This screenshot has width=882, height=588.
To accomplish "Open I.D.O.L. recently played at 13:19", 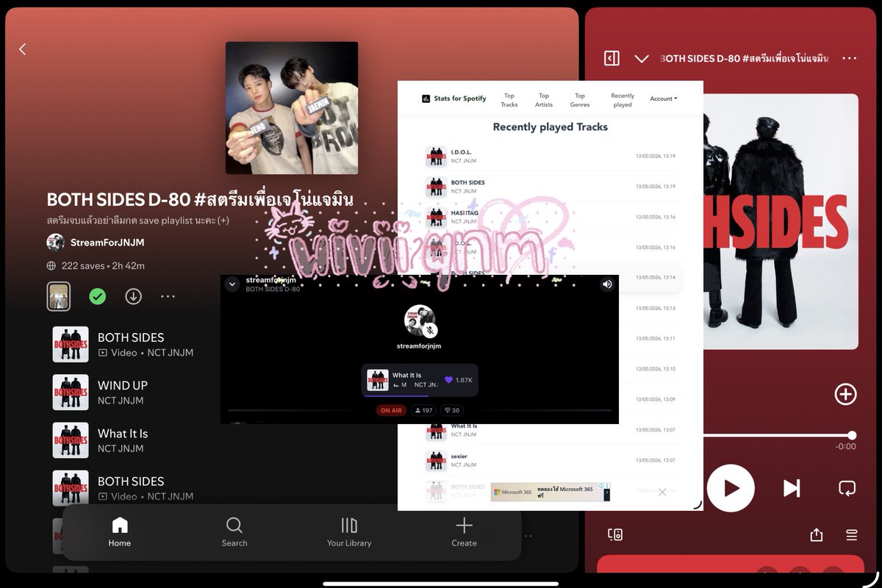I will [x=551, y=156].
